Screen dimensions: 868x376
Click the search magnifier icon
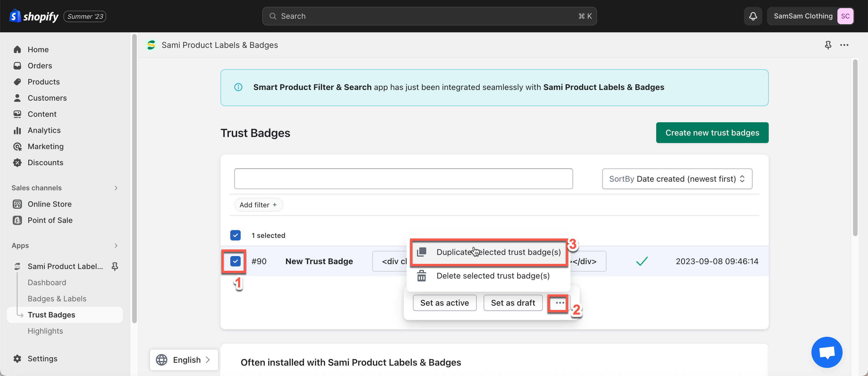(x=273, y=16)
